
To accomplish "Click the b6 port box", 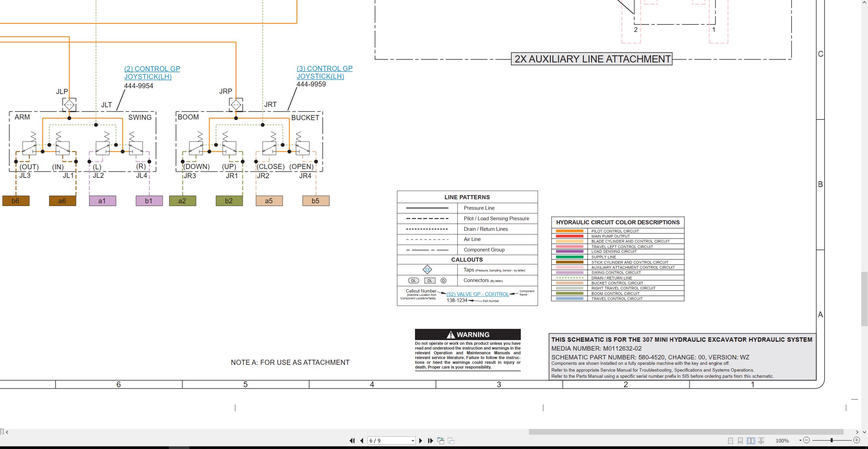I will click(x=16, y=201).
